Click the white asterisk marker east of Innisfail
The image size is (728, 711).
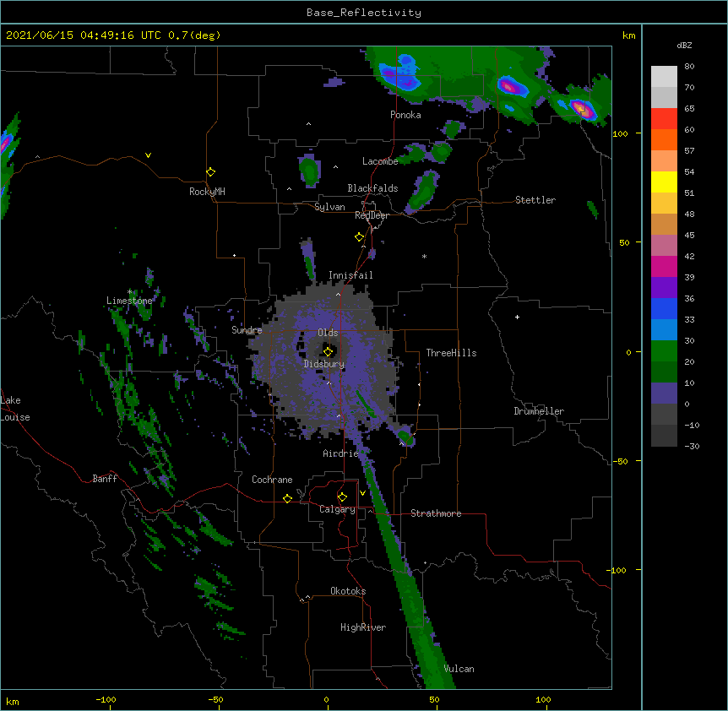pyautogui.click(x=424, y=256)
